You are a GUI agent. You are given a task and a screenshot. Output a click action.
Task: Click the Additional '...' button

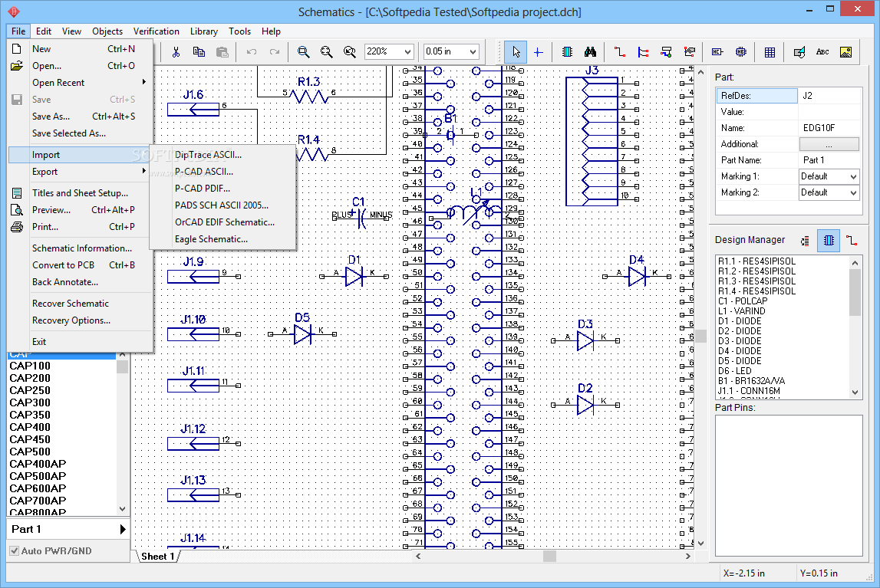coord(829,145)
